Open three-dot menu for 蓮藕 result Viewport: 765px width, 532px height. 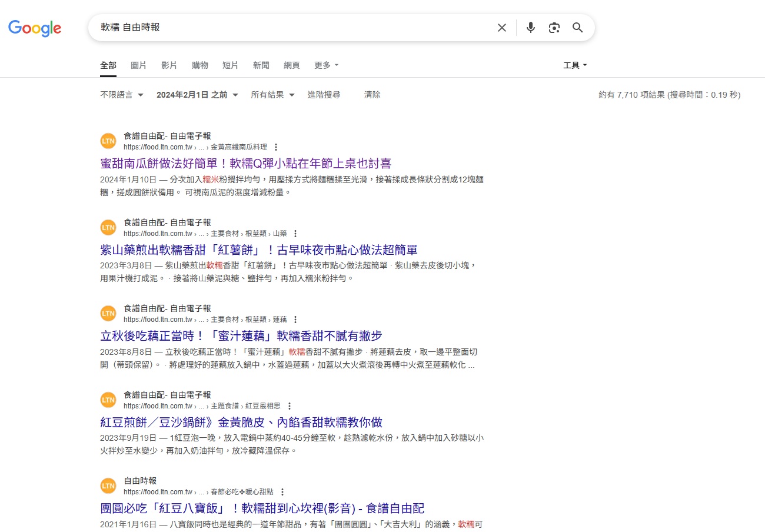295,320
